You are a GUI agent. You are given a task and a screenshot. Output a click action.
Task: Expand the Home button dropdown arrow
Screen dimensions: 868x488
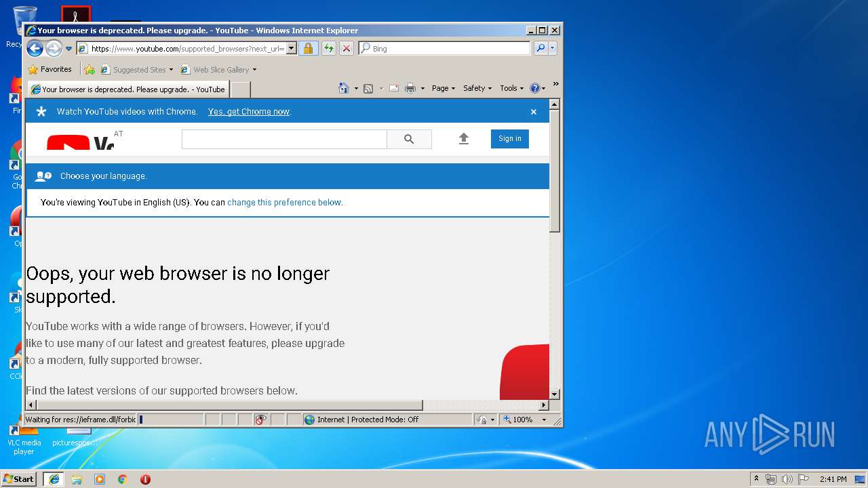point(356,88)
